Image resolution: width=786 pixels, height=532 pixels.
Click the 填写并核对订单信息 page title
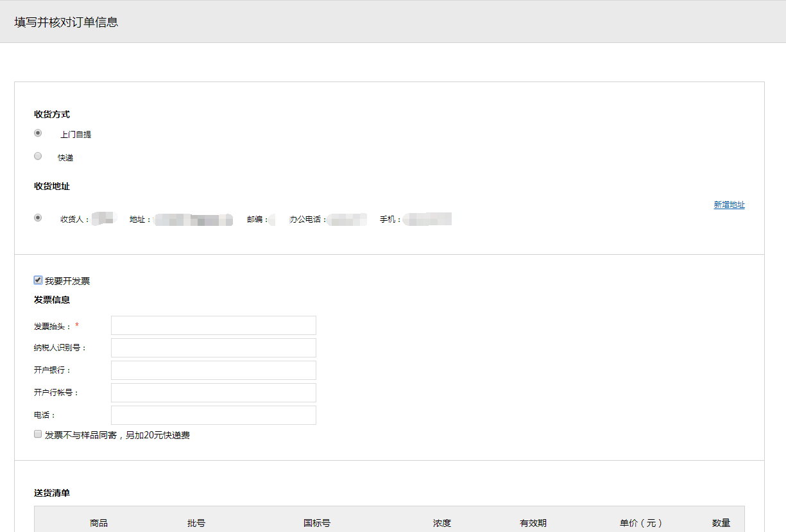coord(66,22)
